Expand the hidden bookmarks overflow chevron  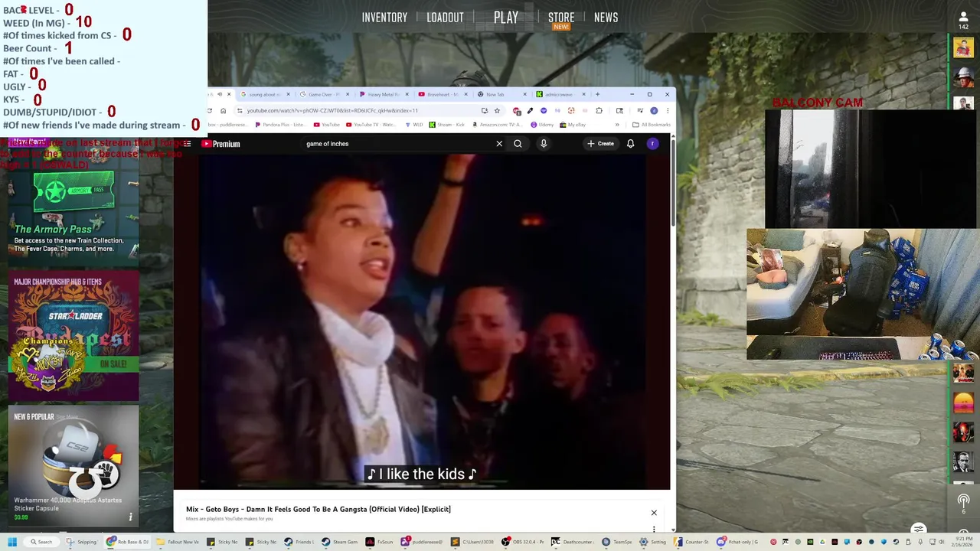617,125
